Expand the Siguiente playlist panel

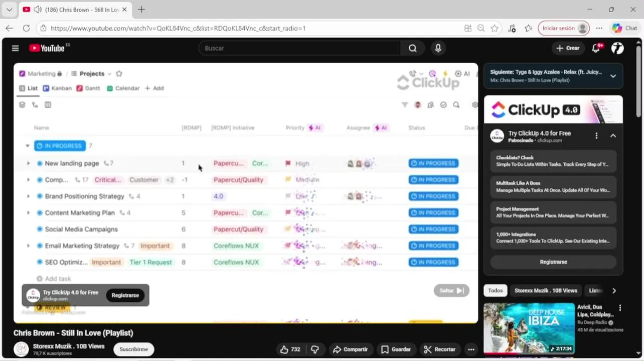click(x=613, y=76)
